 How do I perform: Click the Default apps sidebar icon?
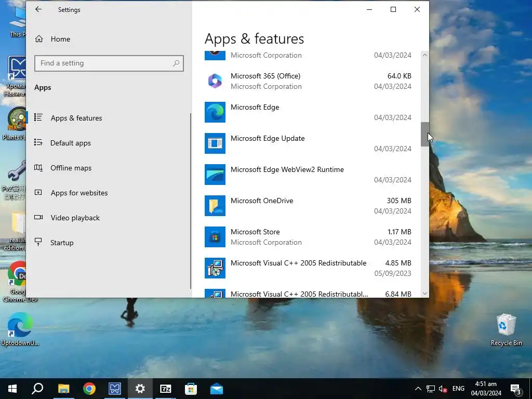point(38,142)
